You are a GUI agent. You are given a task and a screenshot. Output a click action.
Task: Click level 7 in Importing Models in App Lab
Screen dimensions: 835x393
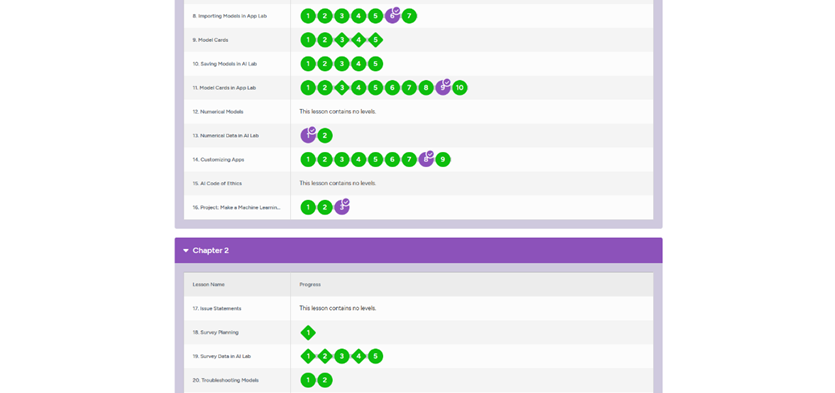[x=409, y=16]
